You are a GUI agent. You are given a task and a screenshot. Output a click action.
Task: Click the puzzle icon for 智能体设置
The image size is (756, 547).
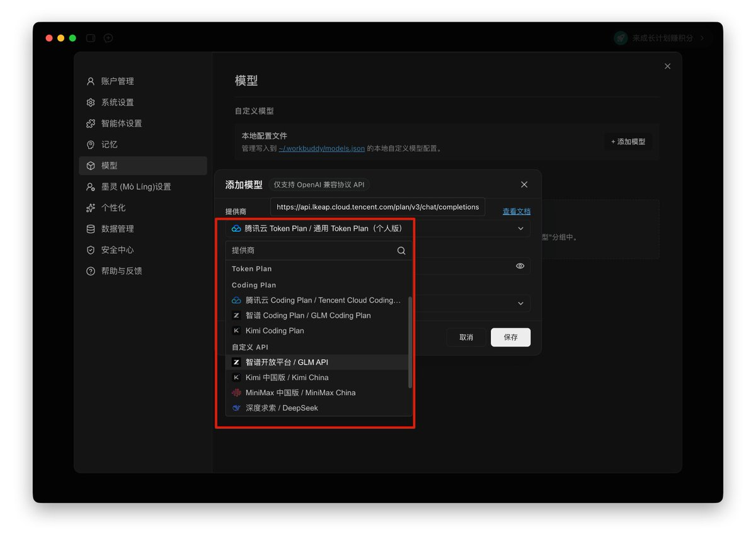(x=91, y=124)
